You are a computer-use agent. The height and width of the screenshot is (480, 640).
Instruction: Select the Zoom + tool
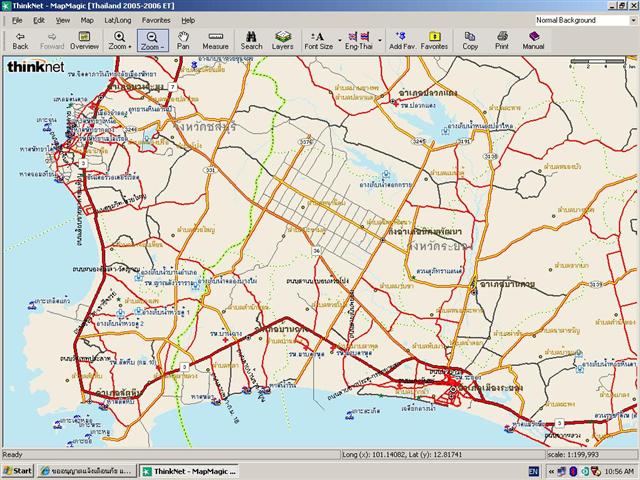pyautogui.click(x=119, y=40)
